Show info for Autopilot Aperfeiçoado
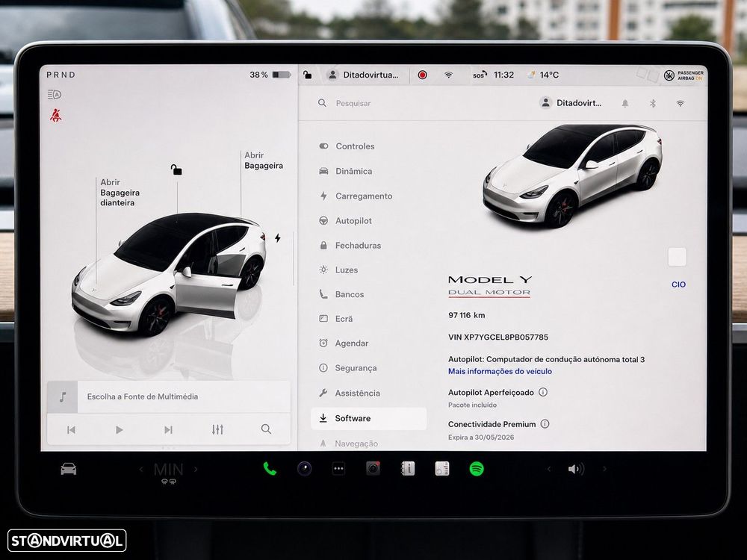 point(543,392)
